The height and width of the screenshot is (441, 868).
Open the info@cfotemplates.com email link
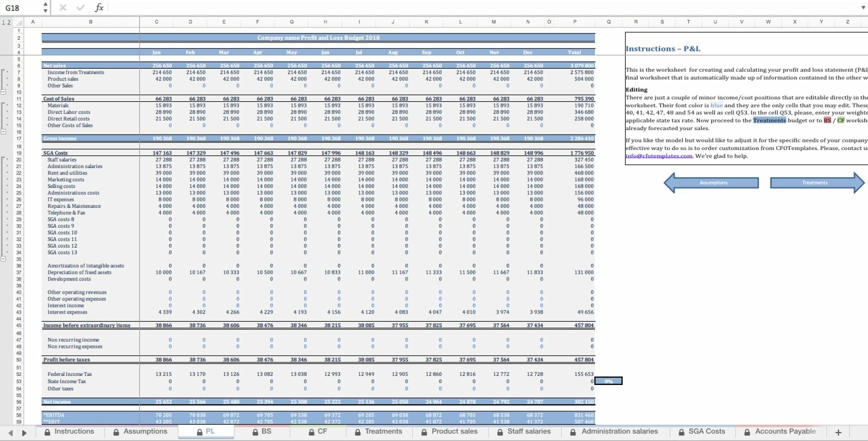[659, 156]
